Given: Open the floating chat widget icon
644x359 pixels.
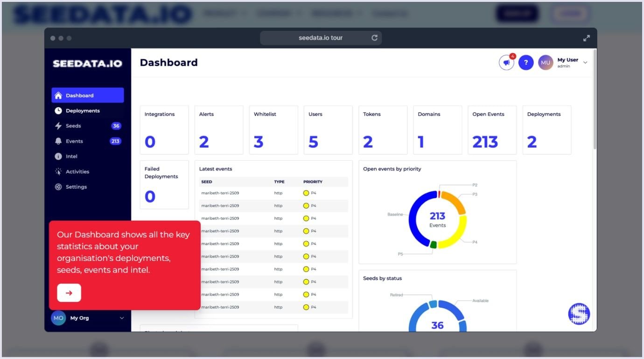Looking at the screenshot, I should click(x=579, y=314).
